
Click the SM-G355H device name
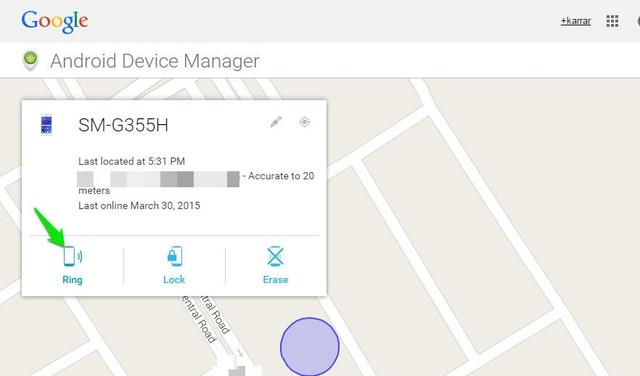[x=123, y=125]
